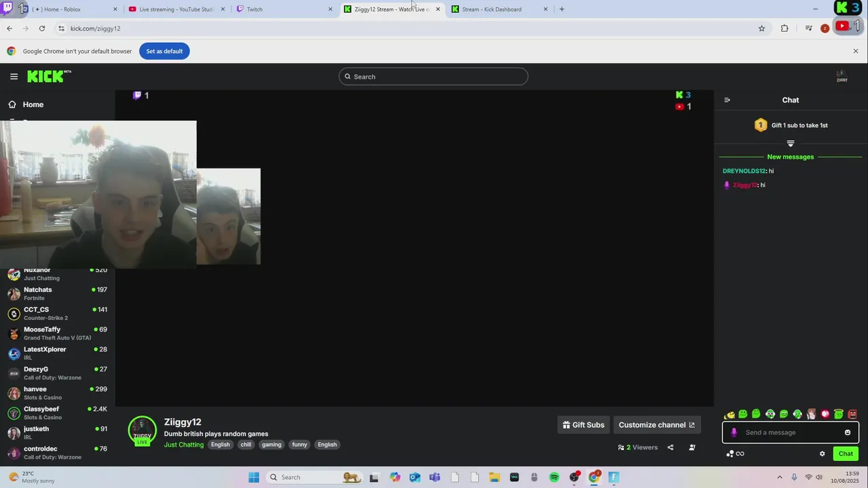Type in Send a message field

pyautogui.click(x=791, y=432)
